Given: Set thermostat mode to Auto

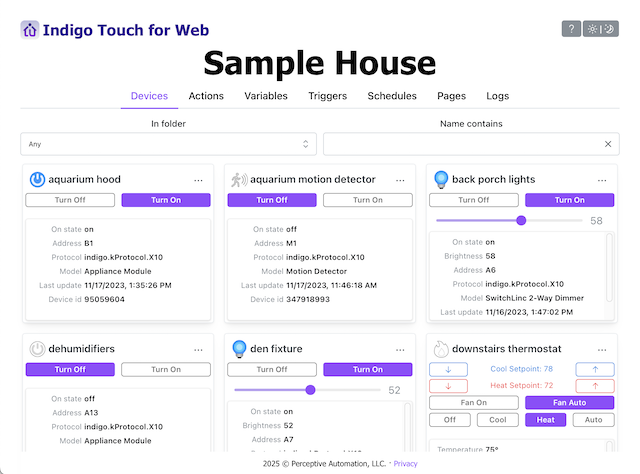Looking at the screenshot, I should (594, 420).
